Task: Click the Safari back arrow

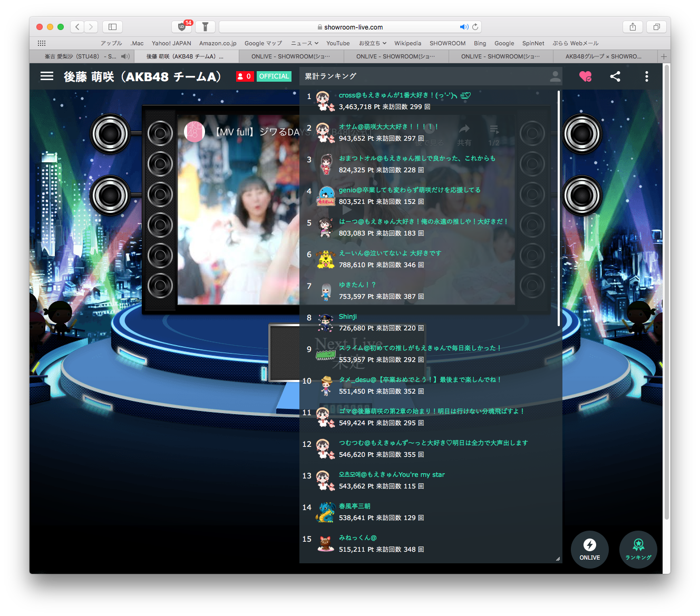Action: [x=77, y=27]
